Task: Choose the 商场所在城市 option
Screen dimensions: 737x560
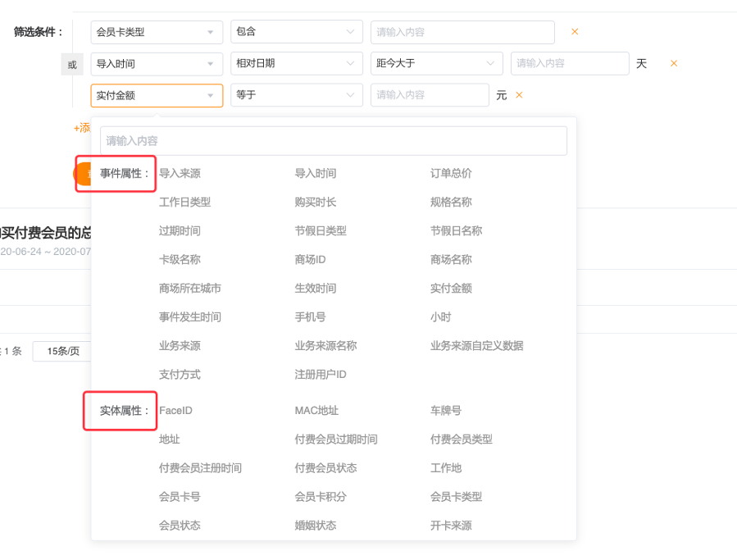Action: point(189,289)
